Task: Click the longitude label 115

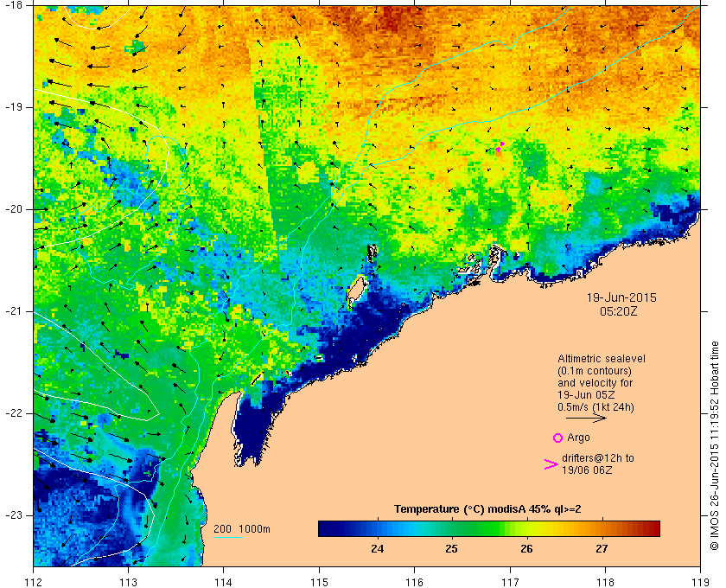Action: (319, 582)
